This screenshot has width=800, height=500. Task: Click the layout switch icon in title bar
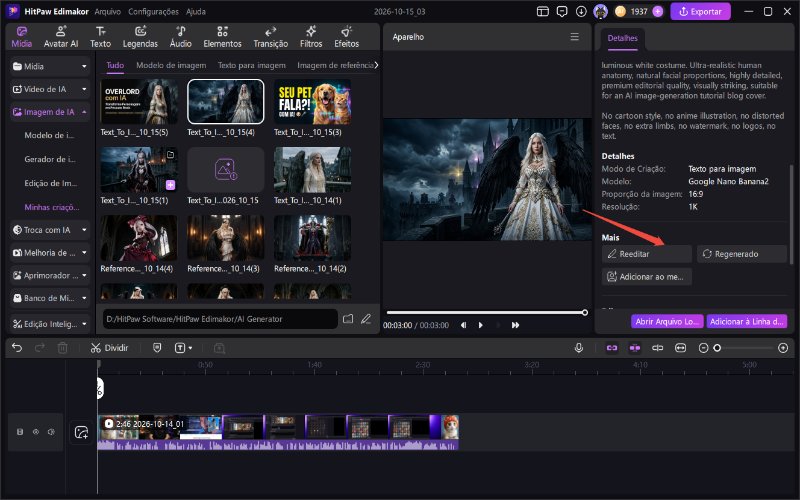click(x=543, y=11)
